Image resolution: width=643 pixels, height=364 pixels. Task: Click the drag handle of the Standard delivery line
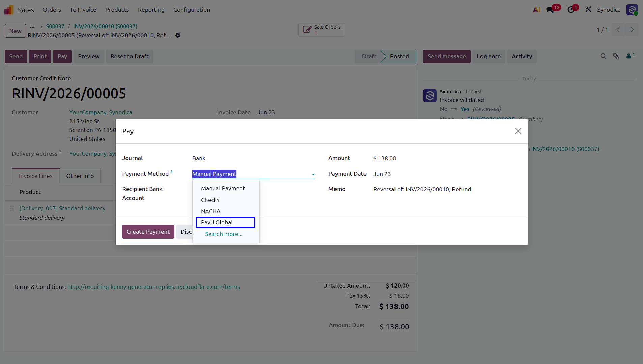point(12,208)
